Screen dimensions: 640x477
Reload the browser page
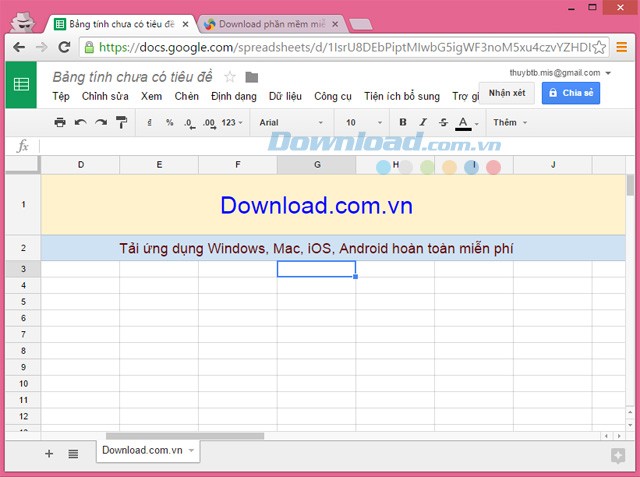click(64, 47)
